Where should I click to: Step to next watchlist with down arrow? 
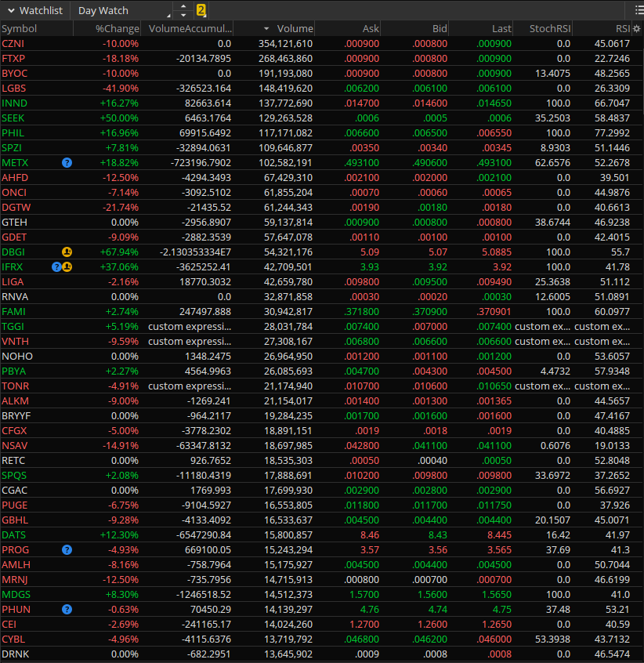coord(183,15)
